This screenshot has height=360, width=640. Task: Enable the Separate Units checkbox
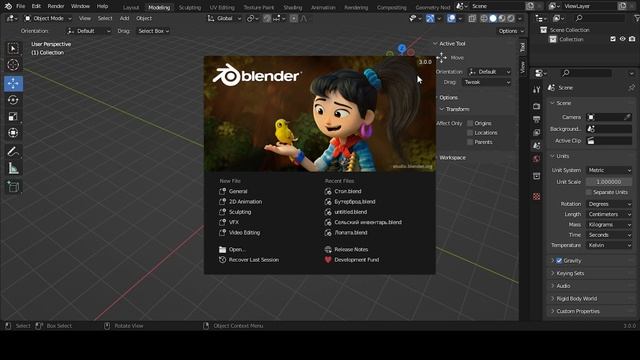point(589,192)
